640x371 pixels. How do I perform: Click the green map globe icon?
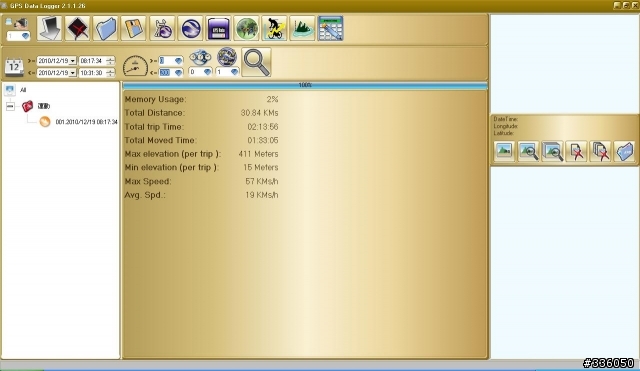pyautogui.click(x=246, y=28)
